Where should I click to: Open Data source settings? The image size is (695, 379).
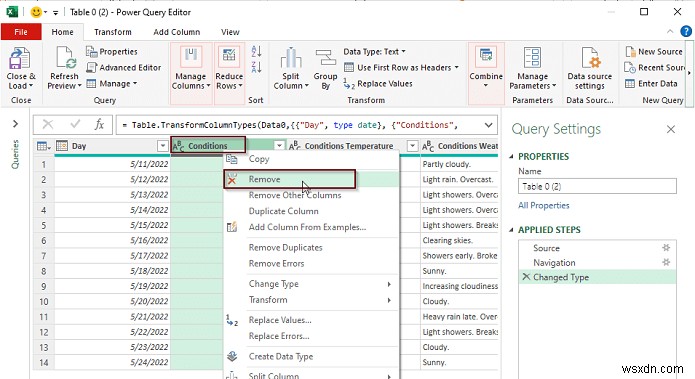click(590, 69)
